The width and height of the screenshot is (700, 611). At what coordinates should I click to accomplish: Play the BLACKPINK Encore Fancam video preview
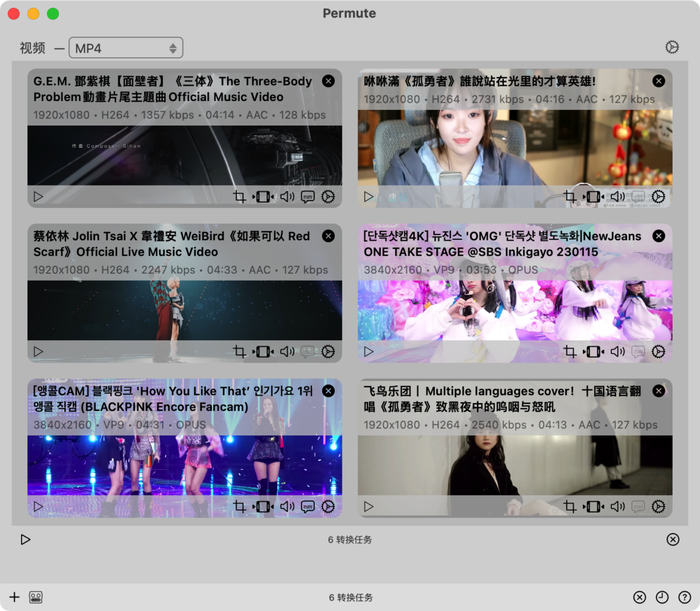pos(38,507)
